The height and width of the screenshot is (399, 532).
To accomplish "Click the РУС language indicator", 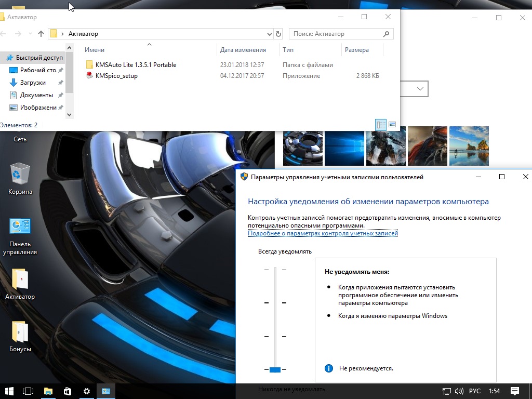I will (475, 391).
